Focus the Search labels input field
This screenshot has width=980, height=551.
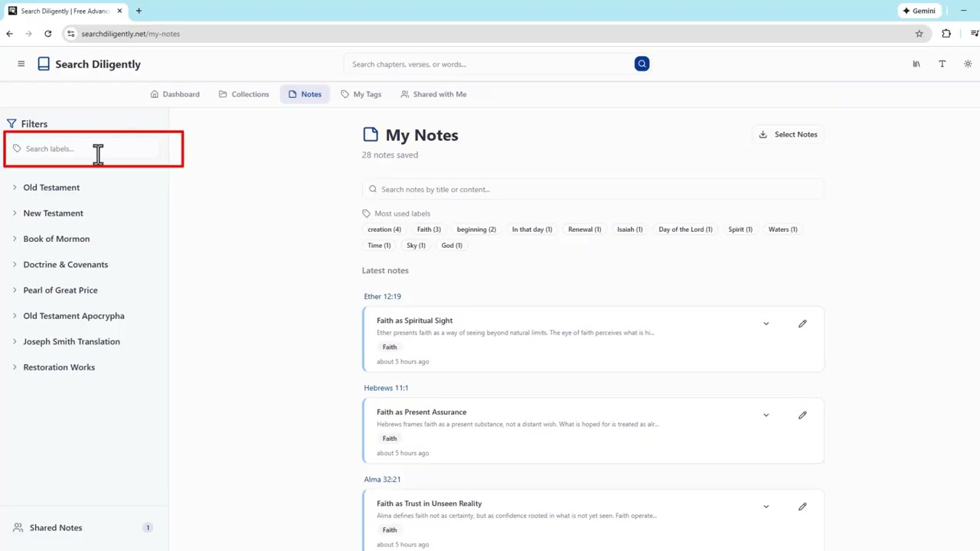(84, 148)
